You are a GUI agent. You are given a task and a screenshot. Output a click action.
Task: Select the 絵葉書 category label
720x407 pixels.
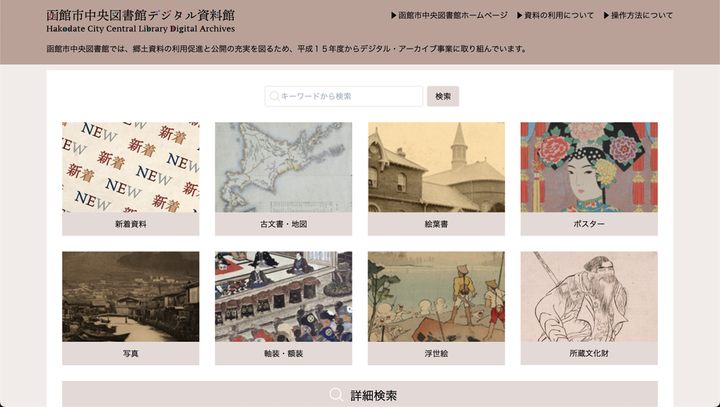[x=436, y=224]
